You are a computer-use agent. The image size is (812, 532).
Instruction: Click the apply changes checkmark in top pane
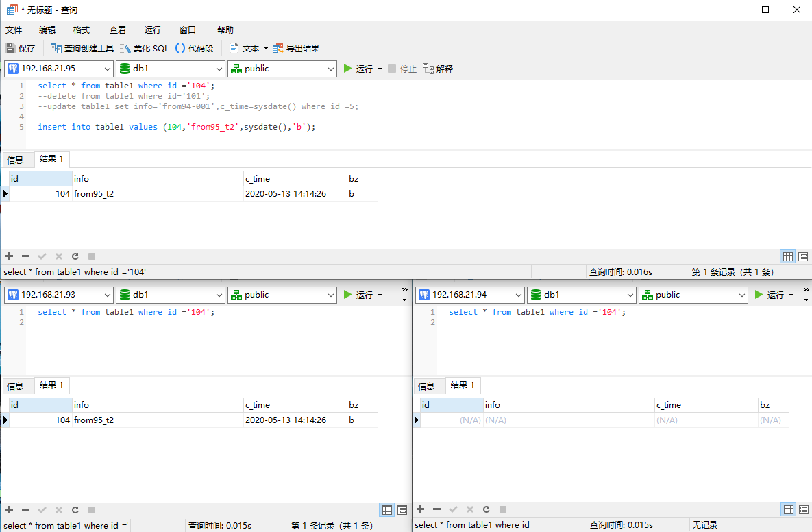pyautogui.click(x=42, y=256)
